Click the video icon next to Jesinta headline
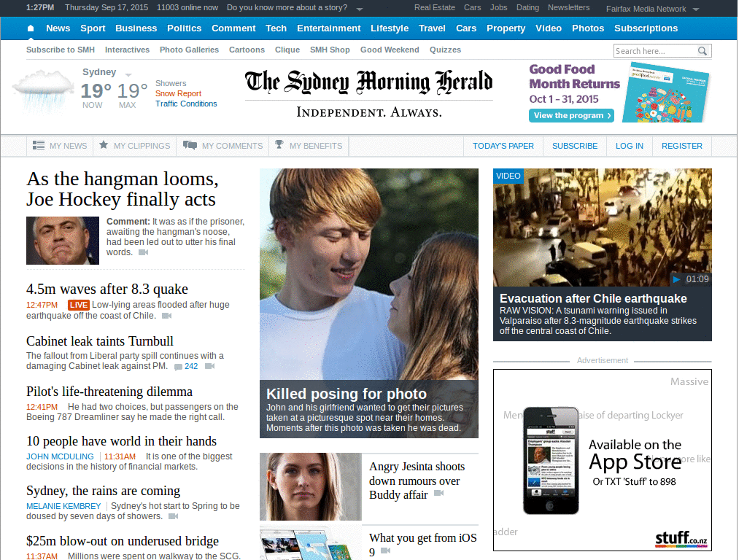Screen dimensions: 747x560 (x=438, y=494)
